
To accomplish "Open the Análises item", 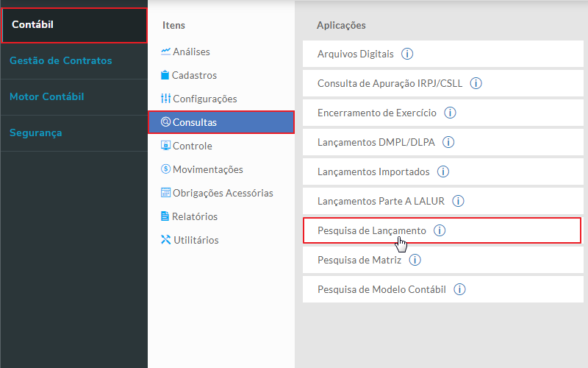I will pyautogui.click(x=191, y=52).
